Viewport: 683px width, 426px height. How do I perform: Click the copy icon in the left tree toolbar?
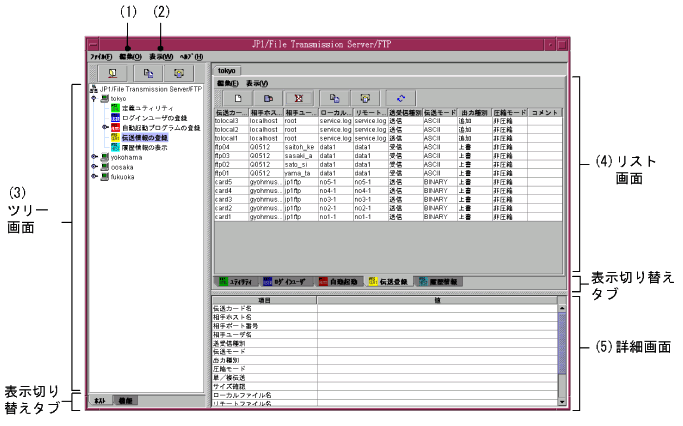click(x=145, y=74)
